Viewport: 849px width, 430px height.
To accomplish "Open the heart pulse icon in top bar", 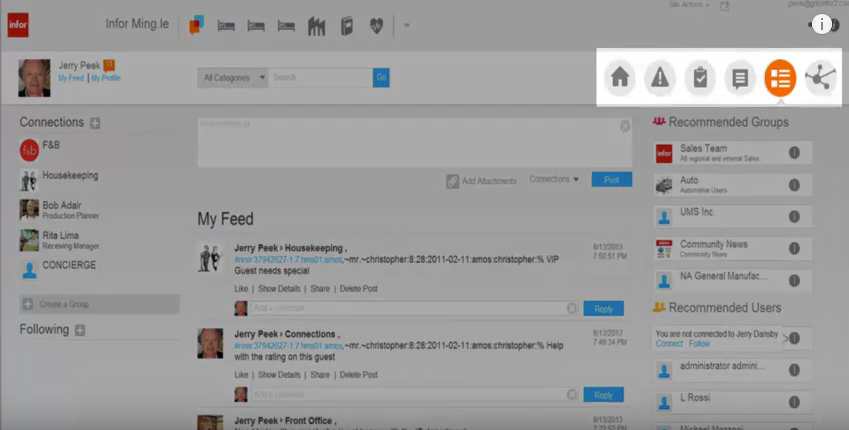I will [376, 25].
